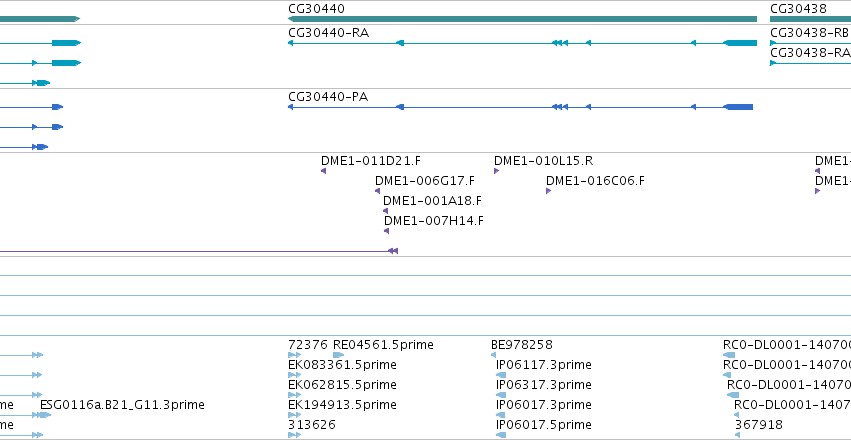Click the CG30438-RB transcript label

click(x=809, y=33)
